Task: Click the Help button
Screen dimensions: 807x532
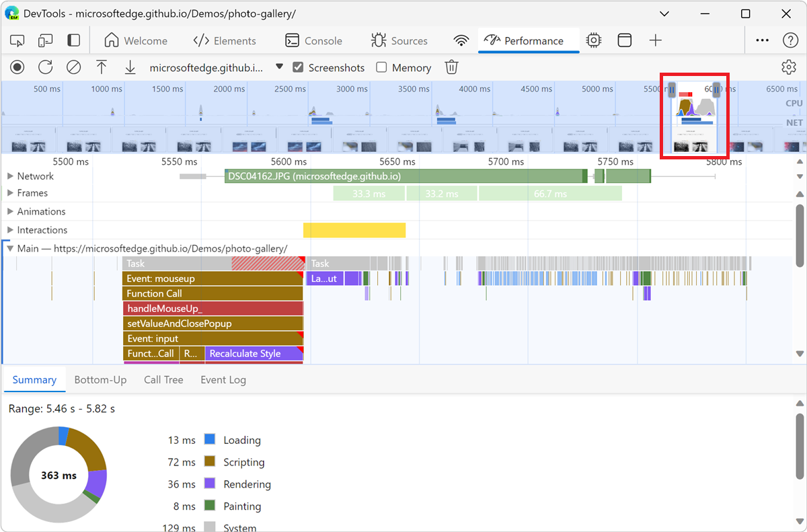Action: (789, 40)
